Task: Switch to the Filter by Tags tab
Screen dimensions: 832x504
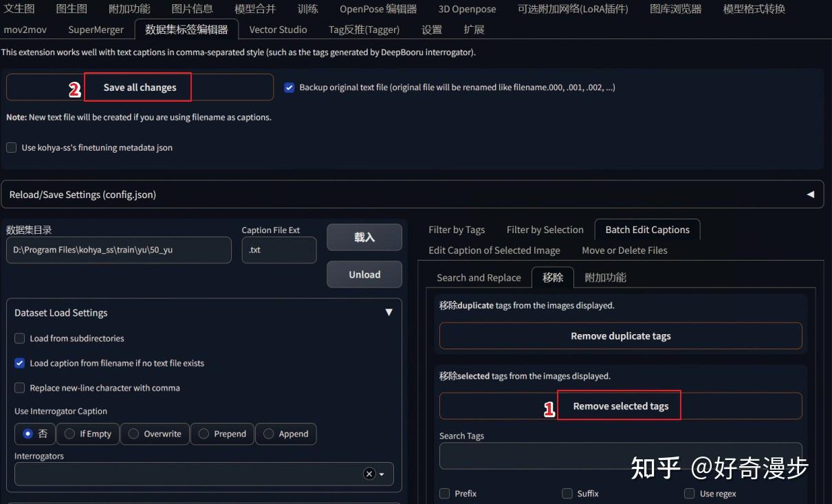Action: 457,230
